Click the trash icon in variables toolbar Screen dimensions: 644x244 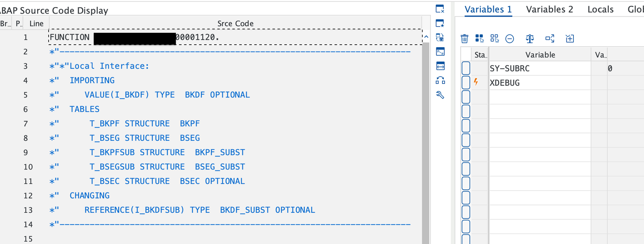464,39
